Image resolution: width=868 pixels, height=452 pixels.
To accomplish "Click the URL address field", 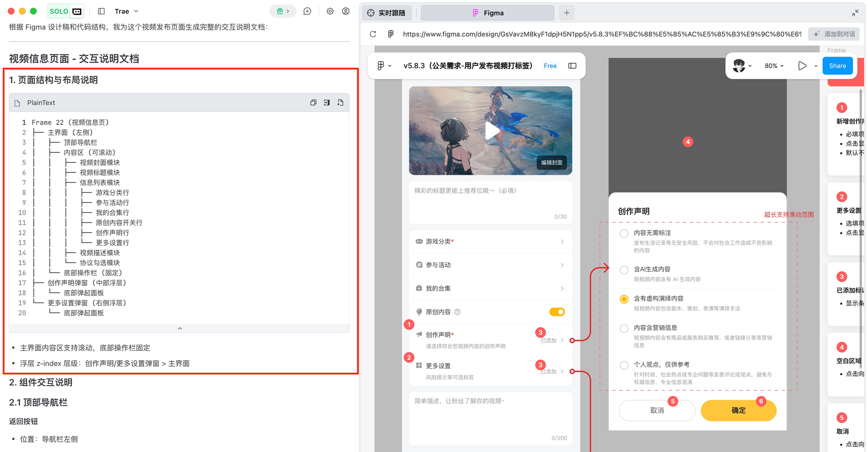I will (602, 34).
